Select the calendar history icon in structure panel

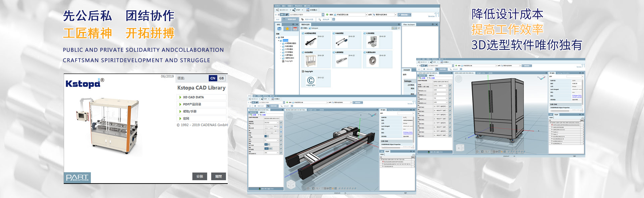[x=295, y=29]
